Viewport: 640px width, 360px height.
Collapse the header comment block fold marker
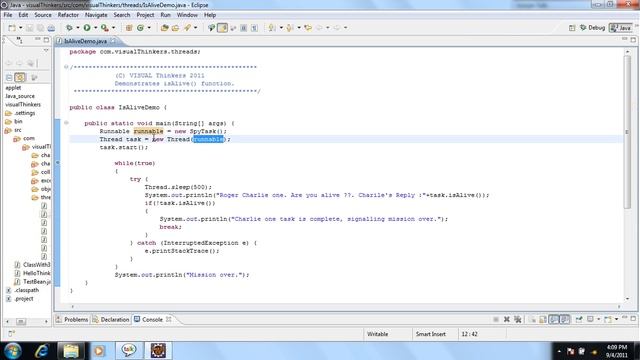click(66, 67)
